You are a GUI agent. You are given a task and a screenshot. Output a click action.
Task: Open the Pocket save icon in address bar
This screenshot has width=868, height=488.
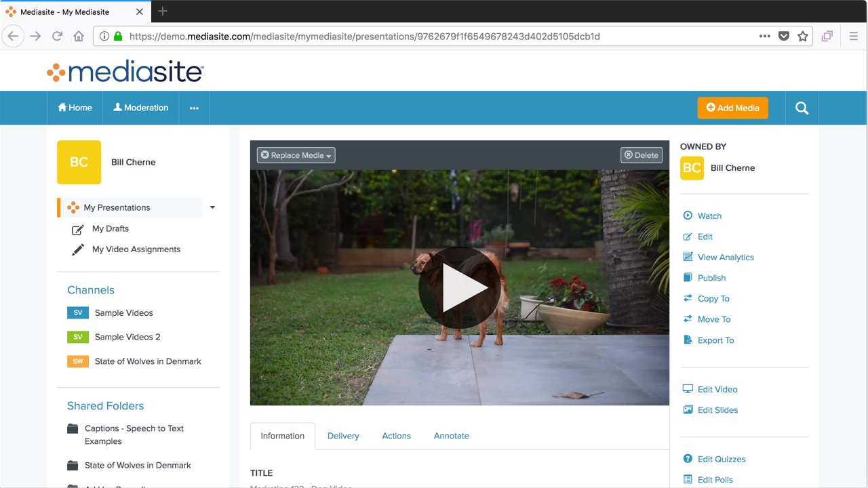pyautogui.click(x=784, y=37)
